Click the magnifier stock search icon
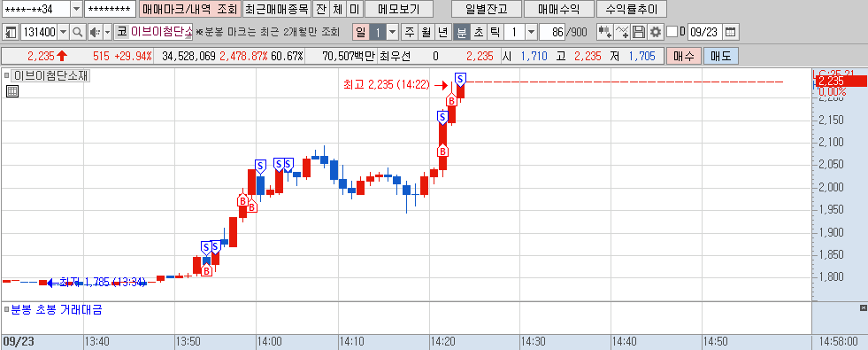 78,32
